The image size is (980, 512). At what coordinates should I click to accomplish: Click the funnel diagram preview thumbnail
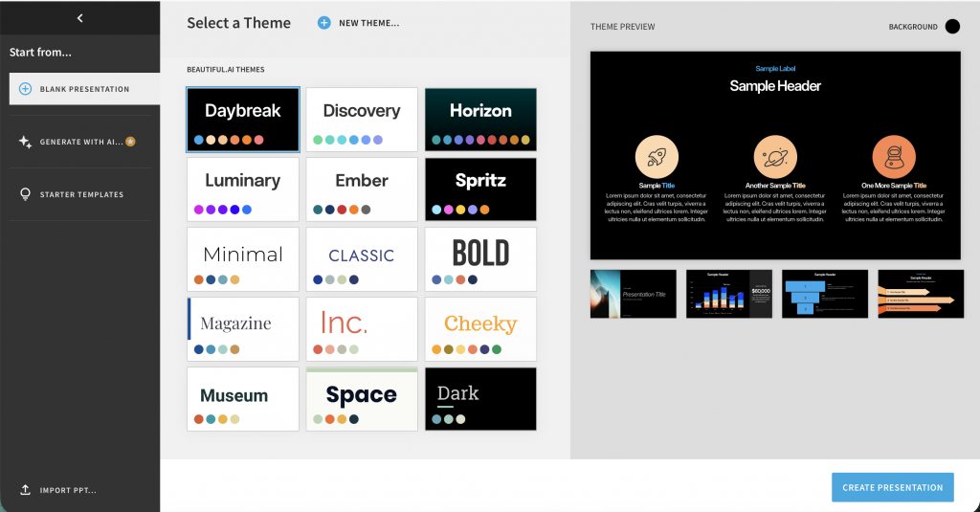(x=825, y=294)
